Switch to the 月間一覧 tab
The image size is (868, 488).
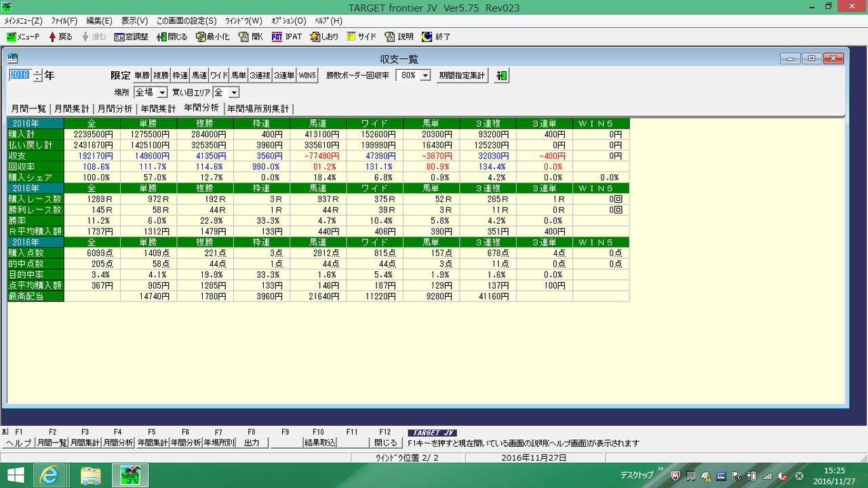click(x=28, y=108)
